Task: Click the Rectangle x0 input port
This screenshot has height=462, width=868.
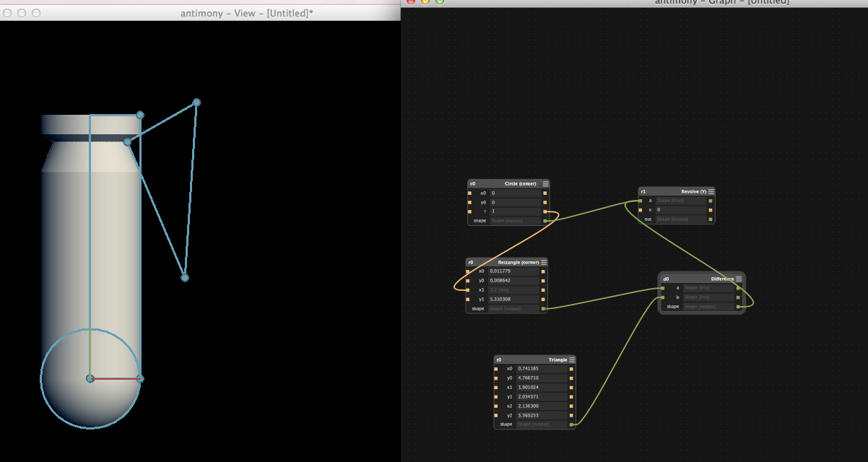Action: 468,271
